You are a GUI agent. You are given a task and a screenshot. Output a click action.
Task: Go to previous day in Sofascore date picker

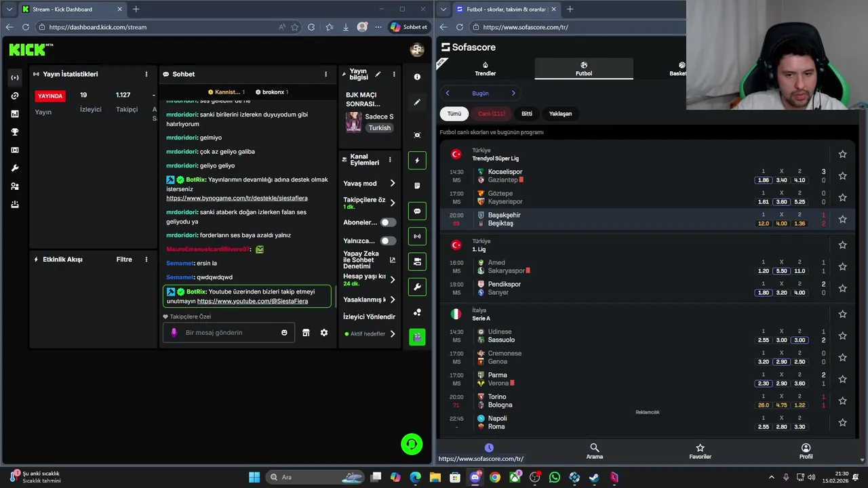448,94
